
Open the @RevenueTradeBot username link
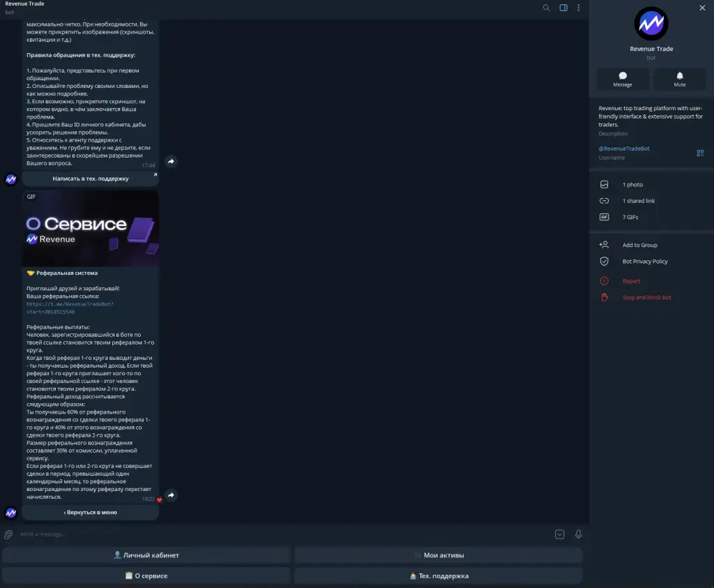(624, 149)
